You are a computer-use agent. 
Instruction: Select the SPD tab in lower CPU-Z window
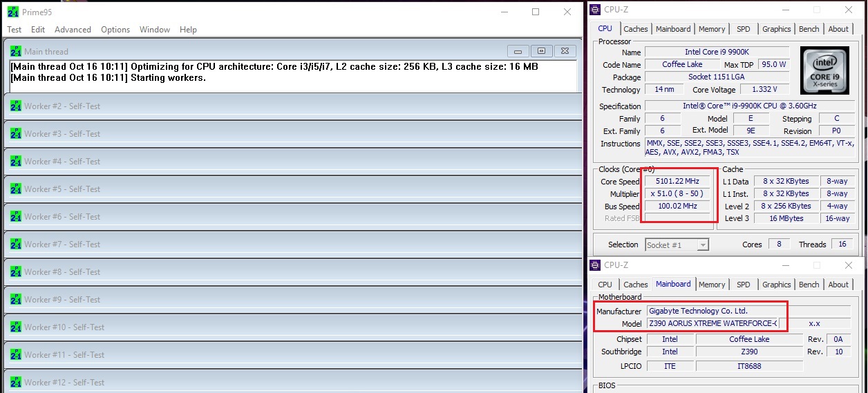pyautogui.click(x=743, y=285)
